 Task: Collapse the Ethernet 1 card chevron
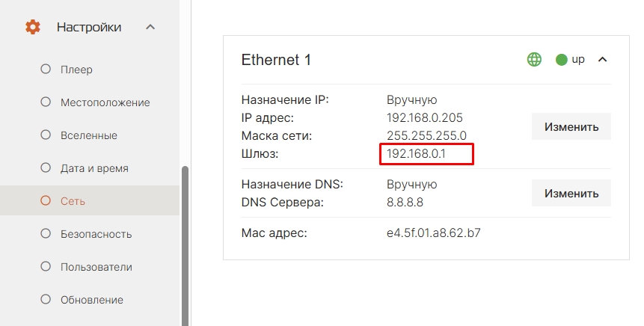[602, 60]
